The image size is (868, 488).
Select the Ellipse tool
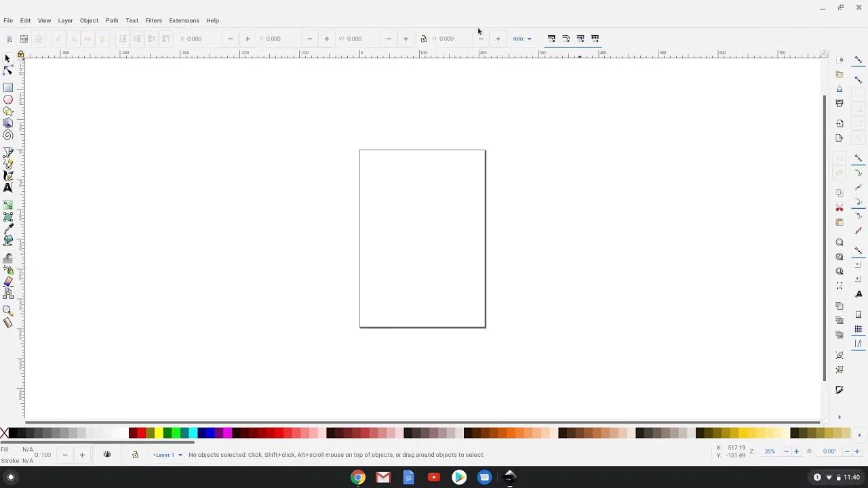(8, 100)
